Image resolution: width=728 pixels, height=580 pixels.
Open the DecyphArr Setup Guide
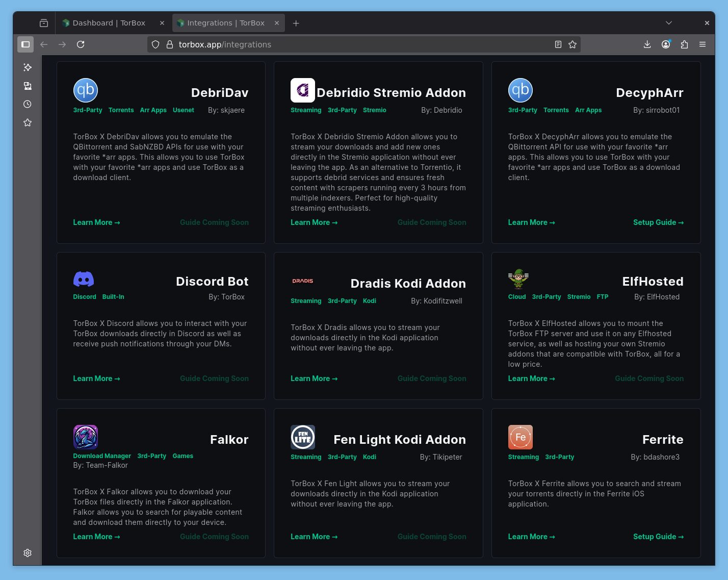(659, 222)
